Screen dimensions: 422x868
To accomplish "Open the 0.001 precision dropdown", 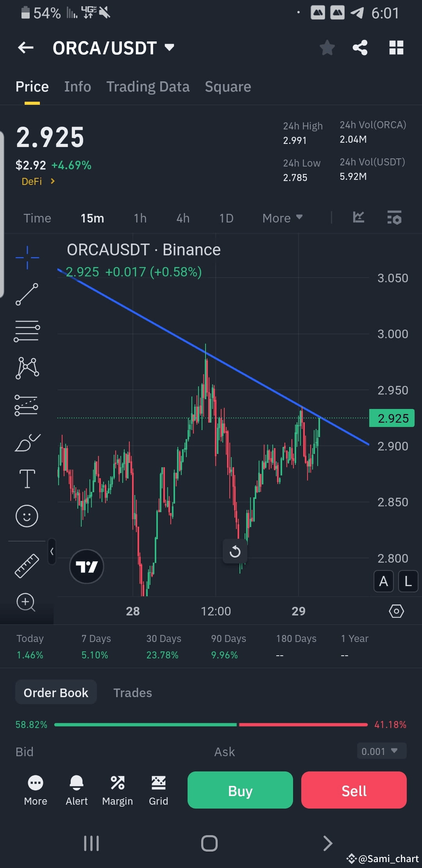I will [382, 751].
